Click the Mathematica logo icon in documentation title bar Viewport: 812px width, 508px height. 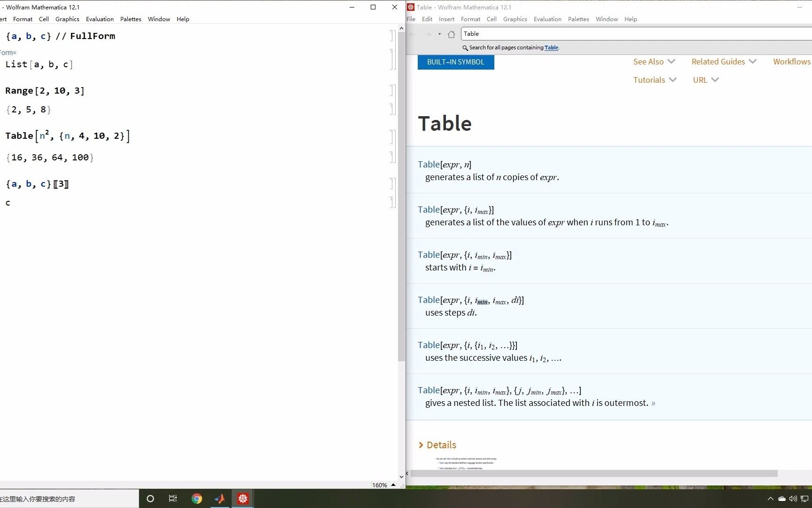411,7
